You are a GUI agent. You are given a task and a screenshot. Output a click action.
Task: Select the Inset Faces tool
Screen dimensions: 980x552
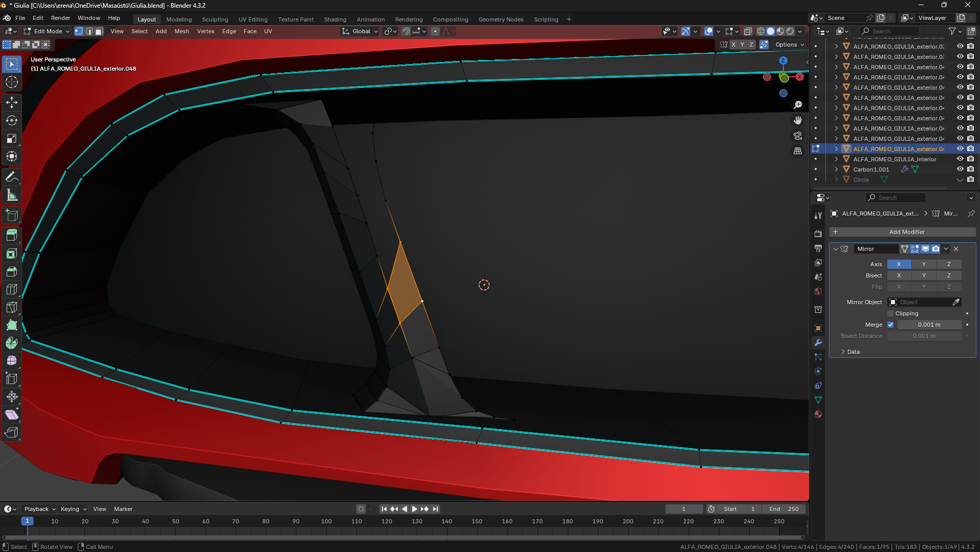click(x=12, y=253)
